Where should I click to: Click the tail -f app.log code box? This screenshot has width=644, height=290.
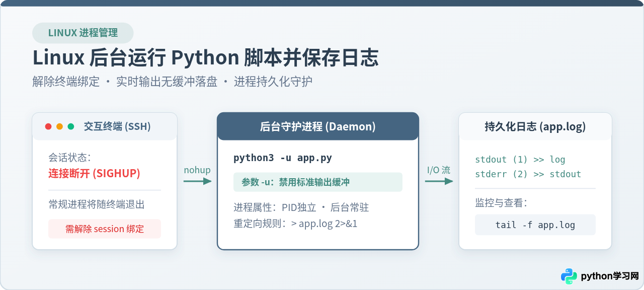(x=535, y=225)
